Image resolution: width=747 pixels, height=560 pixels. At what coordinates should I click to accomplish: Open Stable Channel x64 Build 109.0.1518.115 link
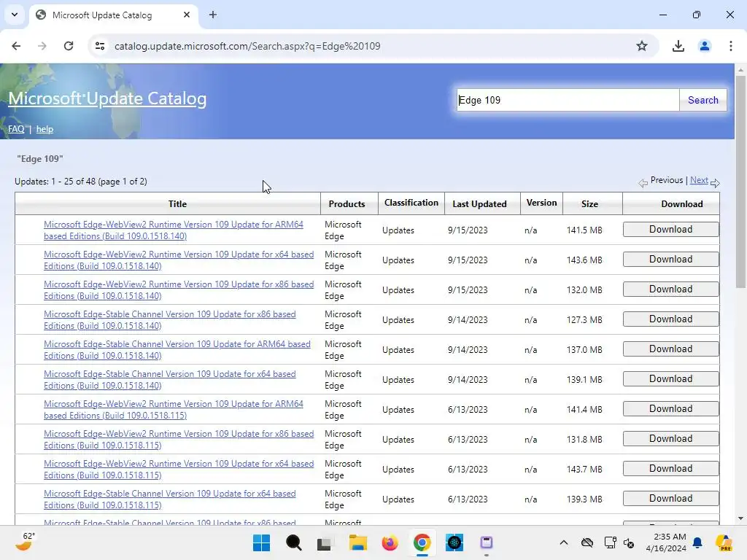(x=169, y=499)
